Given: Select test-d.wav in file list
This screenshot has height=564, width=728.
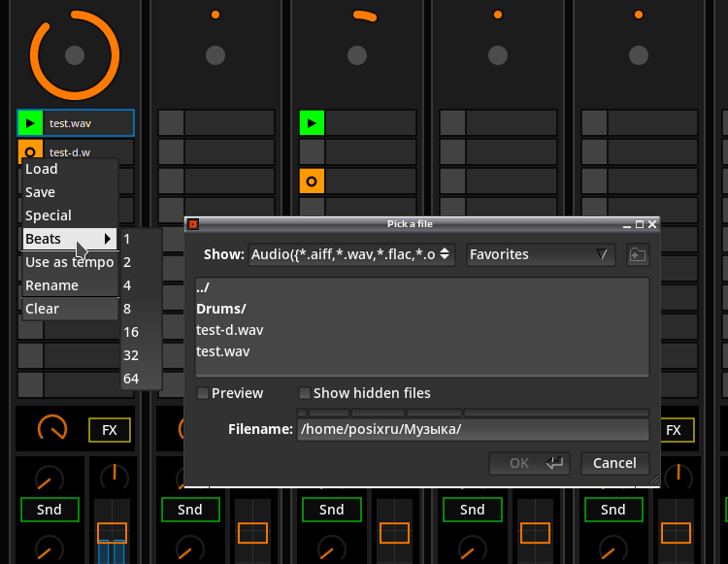Looking at the screenshot, I should point(422,330).
